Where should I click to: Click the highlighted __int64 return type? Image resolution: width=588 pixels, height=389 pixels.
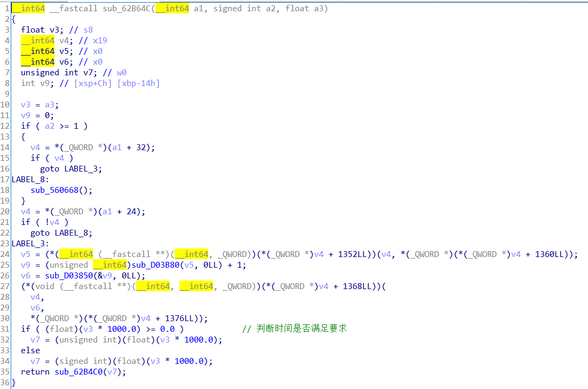(x=28, y=8)
